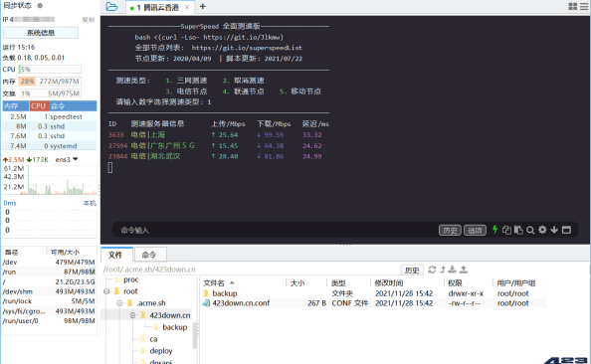591x364 pixels.
Task: Close the 腾讯云香港 session tab
Action: pyautogui.click(x=187, y=7)
